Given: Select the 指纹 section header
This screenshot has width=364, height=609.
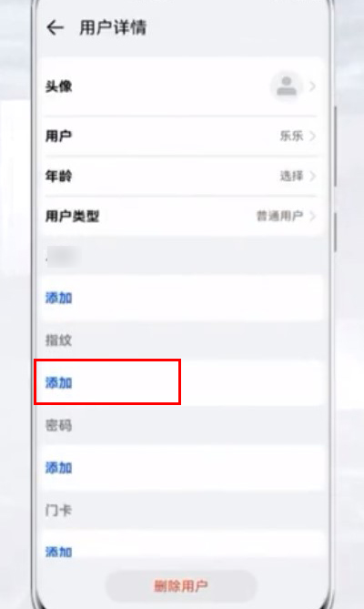Looking at the screenshot, I should click(x=58, y=340).
